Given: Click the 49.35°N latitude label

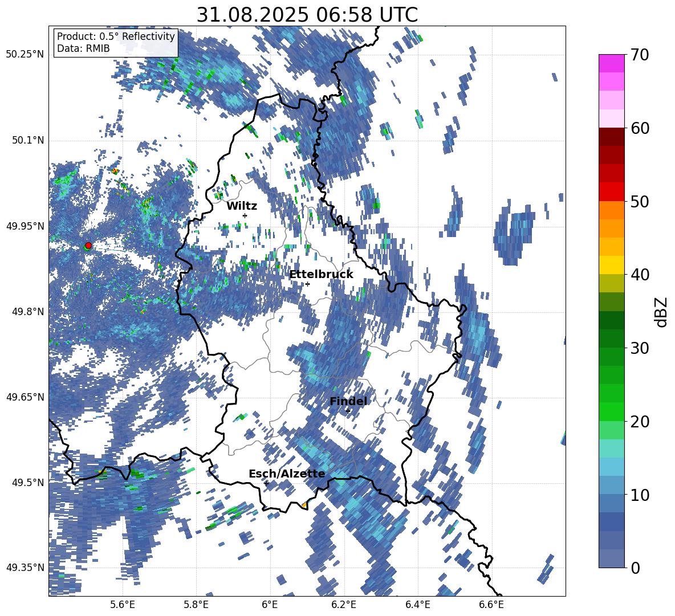Looking at the screenshot, I should (x=25, y=568).
